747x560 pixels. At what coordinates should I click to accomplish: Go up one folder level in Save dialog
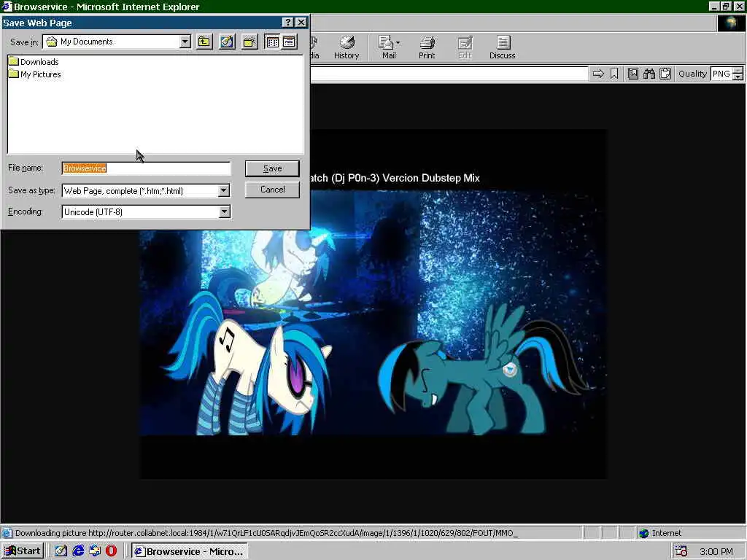pos(204,42)
